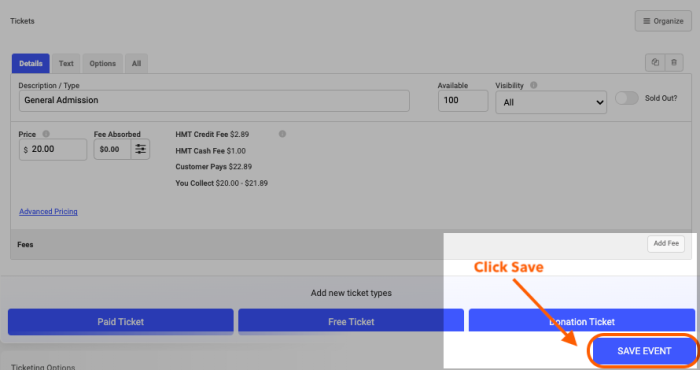The height and width of the screenshot is (370, 700).
Task: Click the HMT Cash Fee $1.00 text
Action: [x=210, y=151]
